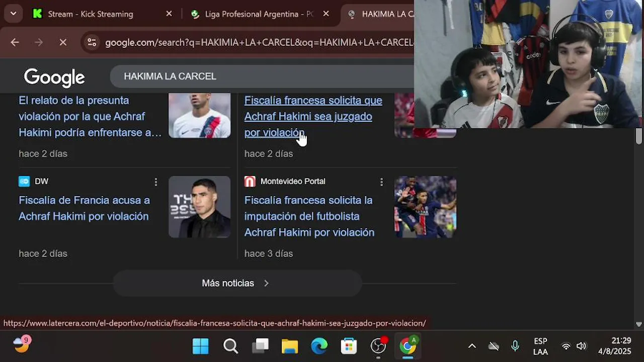
Task: Close the Liga Profesional Argentina tab
Action: coord(326,14)
